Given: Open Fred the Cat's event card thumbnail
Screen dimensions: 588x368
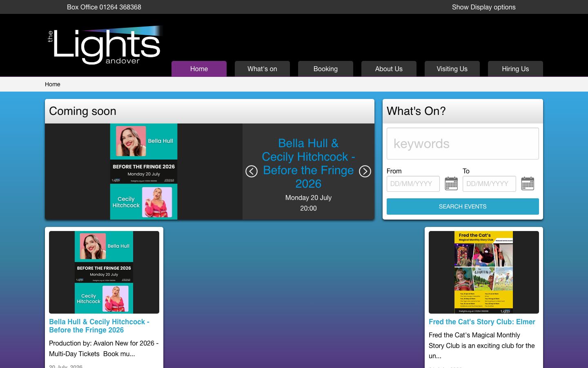Looking at the screenshot, I should click(484, 272).
